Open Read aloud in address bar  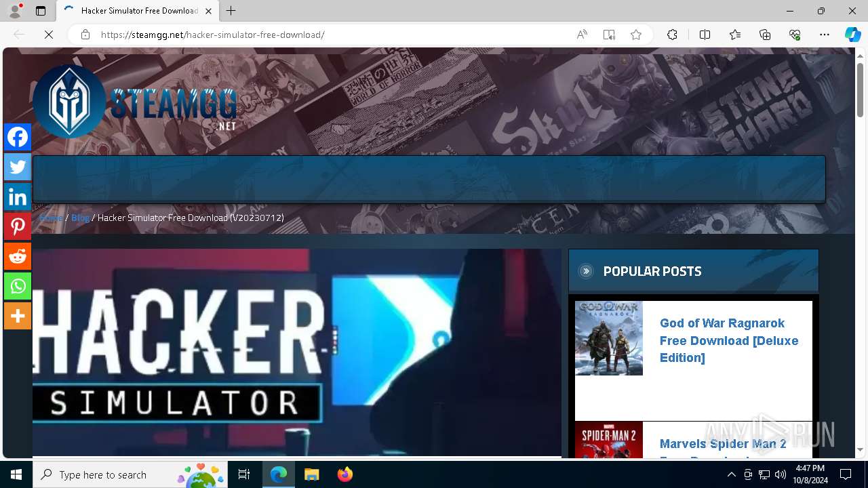click(x=582, y=35)
